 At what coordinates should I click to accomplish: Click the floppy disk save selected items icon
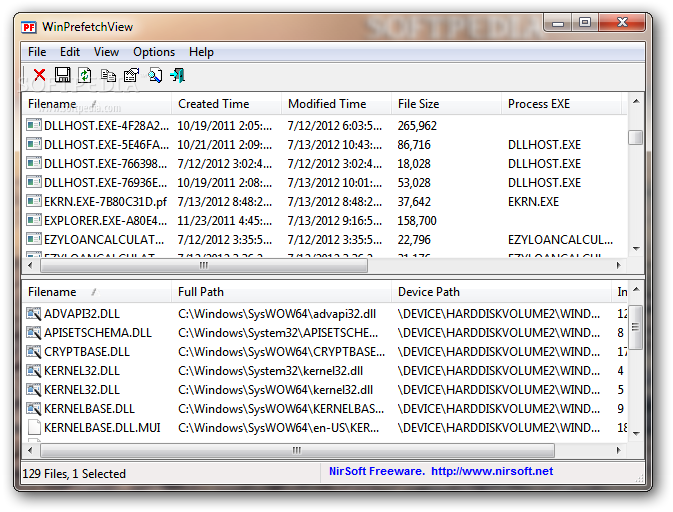pyautogui.click(x=63, y=75)
